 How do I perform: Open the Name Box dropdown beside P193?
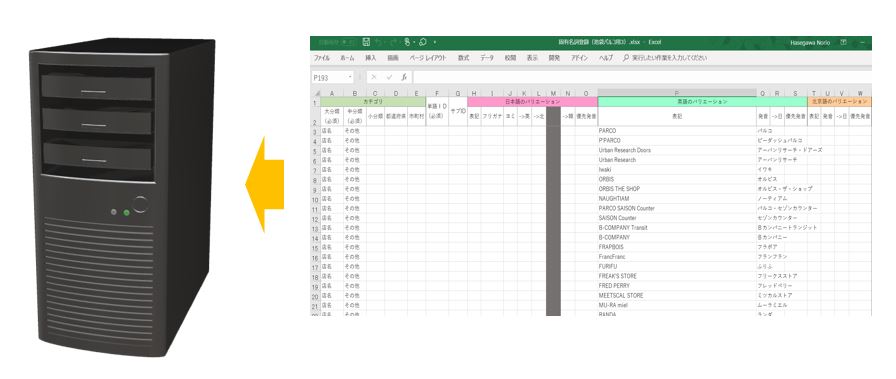(x=350, y=77)
